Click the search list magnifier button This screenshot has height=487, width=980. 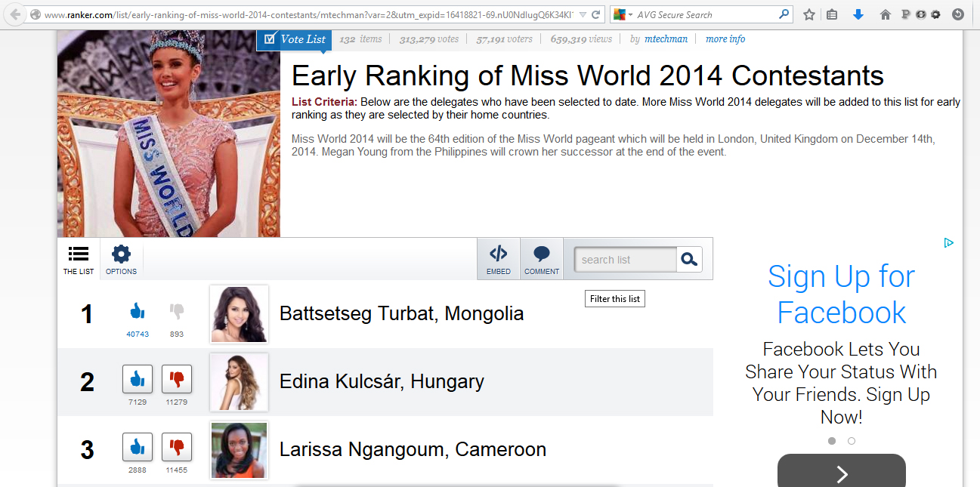tap(689, 260)
